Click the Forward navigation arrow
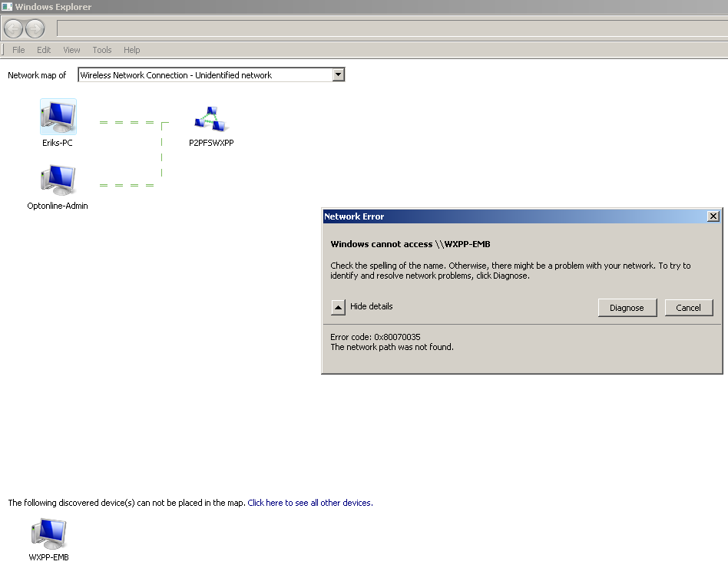This screenshot has width=728, height=568. pos(35,29)
